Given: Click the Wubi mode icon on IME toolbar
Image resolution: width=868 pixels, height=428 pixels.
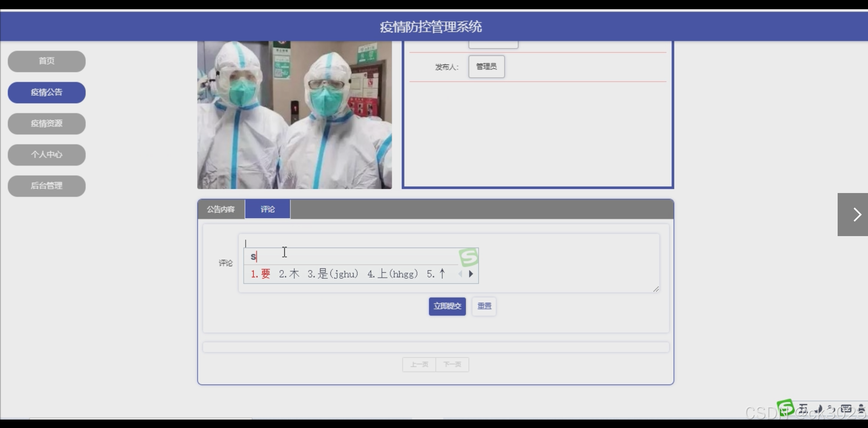Looking at the screenshot, I should [x=803, y=409].
